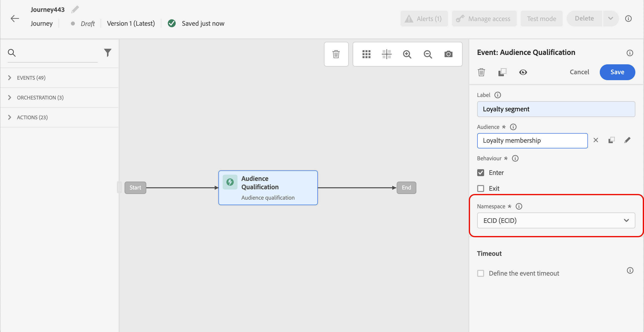Open the Namespace ECID dropdown
Image resolution: width=644 pixels, height=332 pixels.
(x=556, y=220)
